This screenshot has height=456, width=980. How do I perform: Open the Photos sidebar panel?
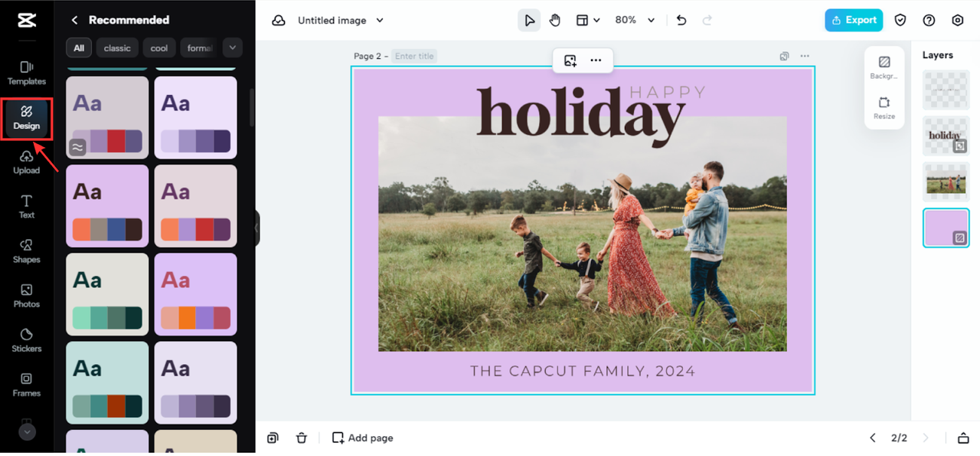27,296
